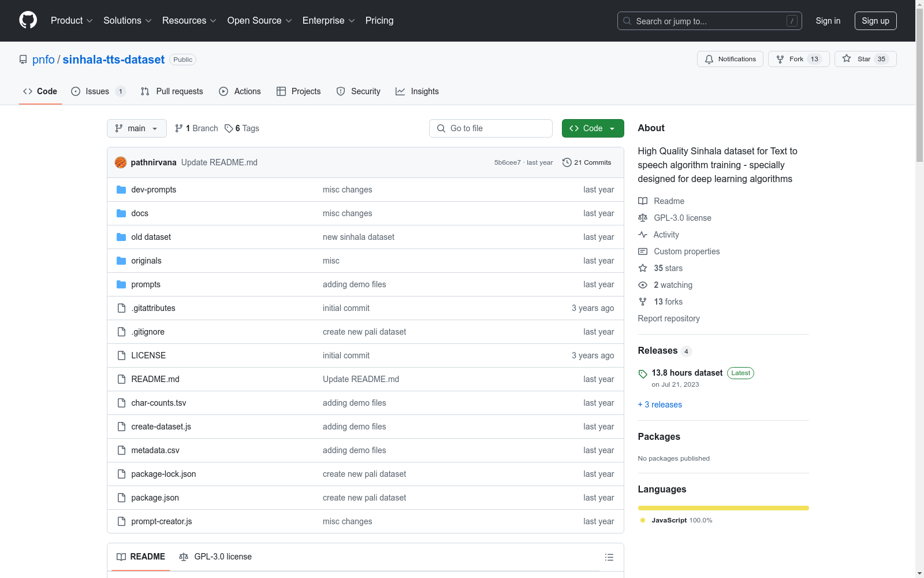Open the main branch selector dropdown
The image size is (924, 578).
137,128
